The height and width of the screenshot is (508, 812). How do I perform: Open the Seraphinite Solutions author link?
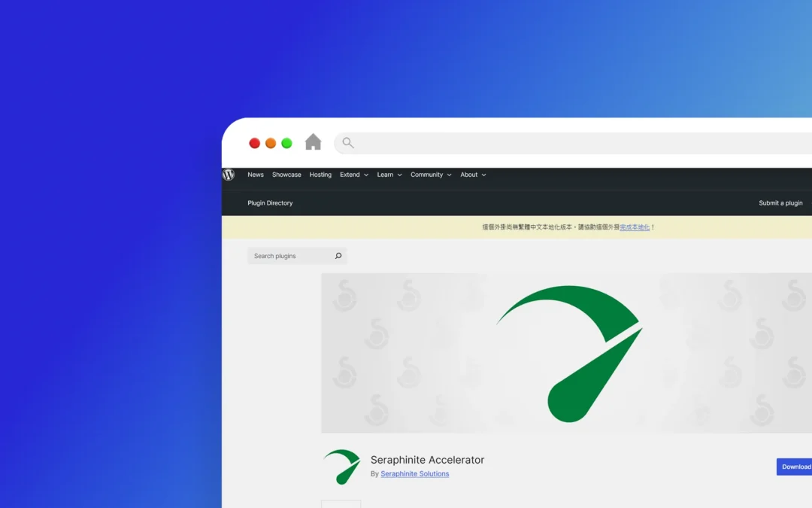[415, 474]
